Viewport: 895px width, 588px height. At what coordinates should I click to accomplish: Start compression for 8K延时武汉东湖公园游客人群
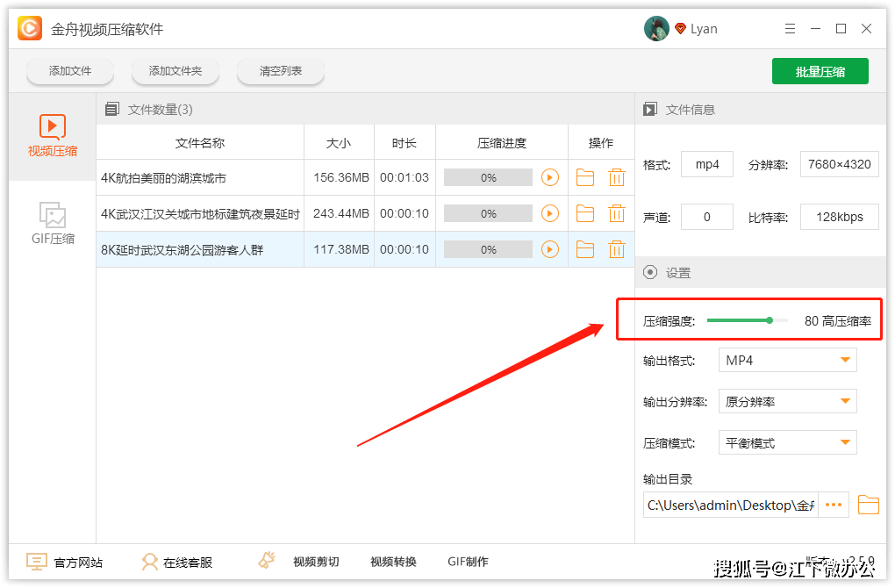549,249
